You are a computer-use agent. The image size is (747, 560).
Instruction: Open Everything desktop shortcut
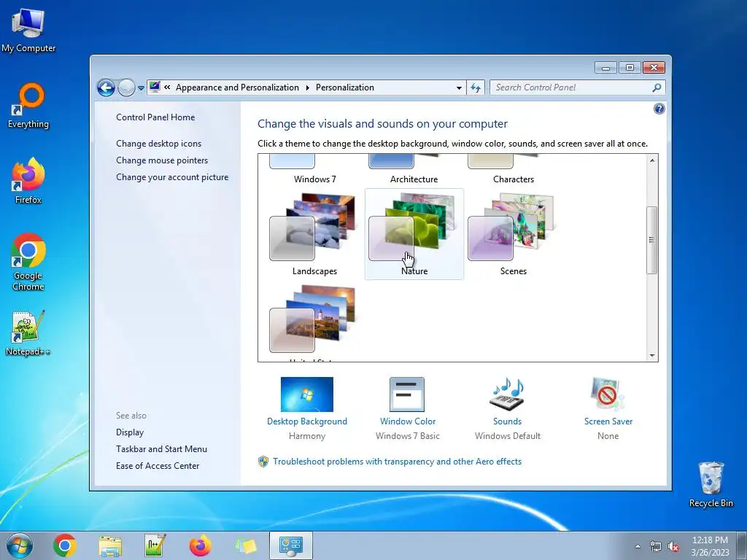28,106
